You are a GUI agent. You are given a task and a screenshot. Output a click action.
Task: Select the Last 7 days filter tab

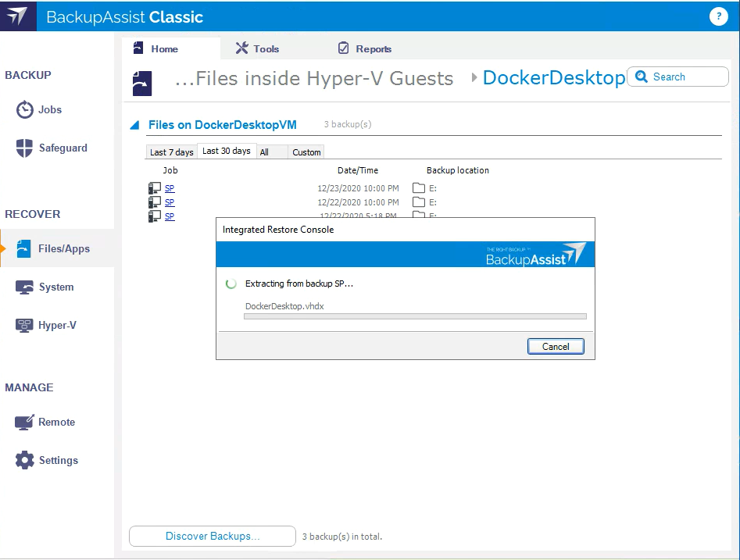click(171, 152)
